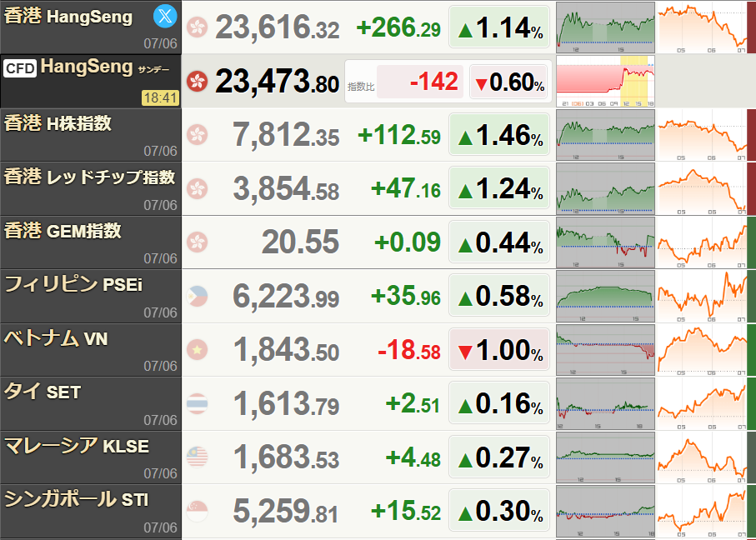Click the シンガポール STI intraday chart

coord(606,511)
